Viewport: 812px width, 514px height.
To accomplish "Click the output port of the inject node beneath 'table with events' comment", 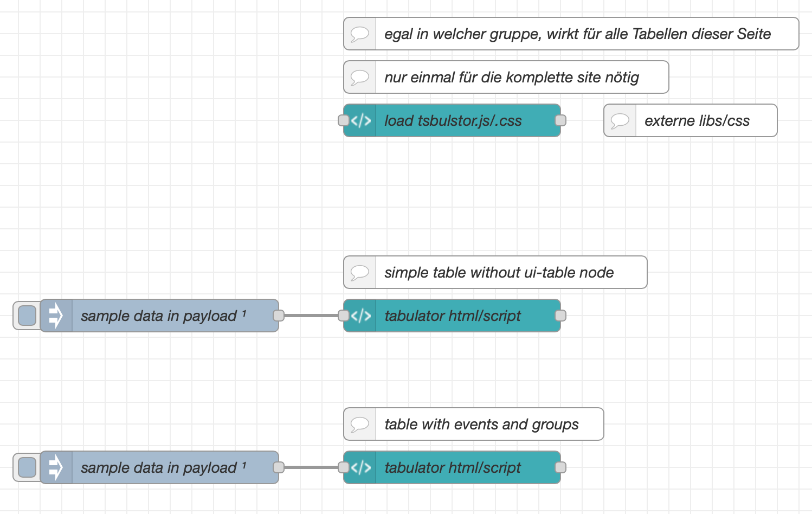I will coord(279,467).
